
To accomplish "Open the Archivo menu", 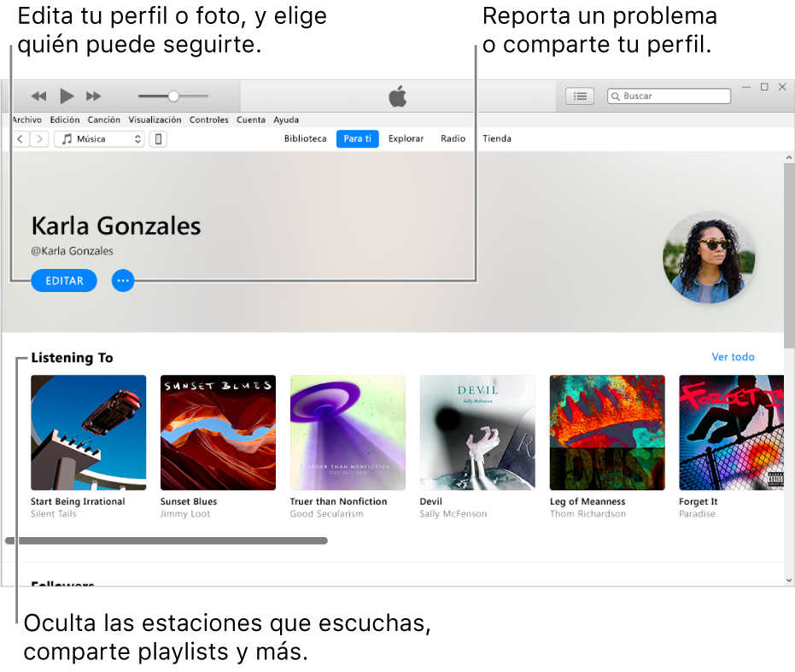I will click(x=26, y=120).
